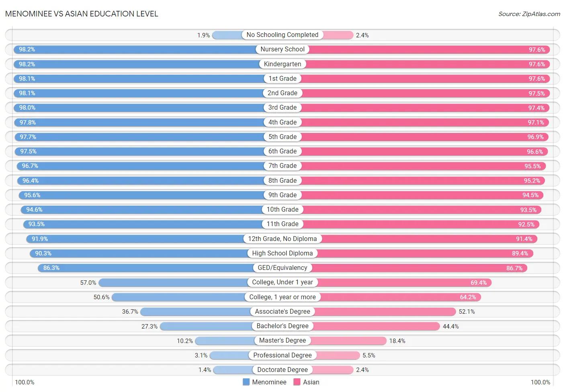Image resolution: width=565 pixels, height=392 pixels.
Task: Select the 8th Grade blue bar
Action: point(150,181)
